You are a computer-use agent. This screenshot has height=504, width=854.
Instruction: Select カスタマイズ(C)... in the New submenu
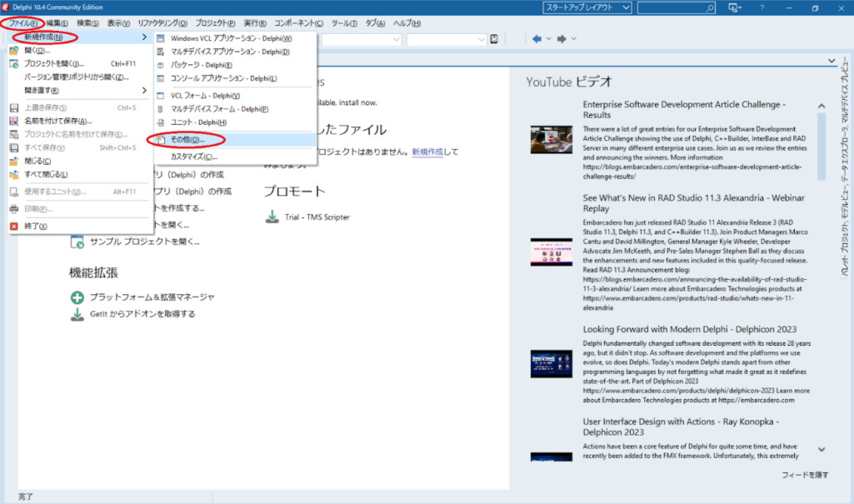235,157
